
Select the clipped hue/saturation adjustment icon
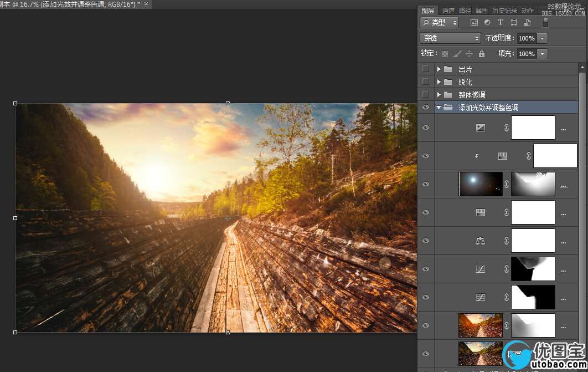point(503,156)
